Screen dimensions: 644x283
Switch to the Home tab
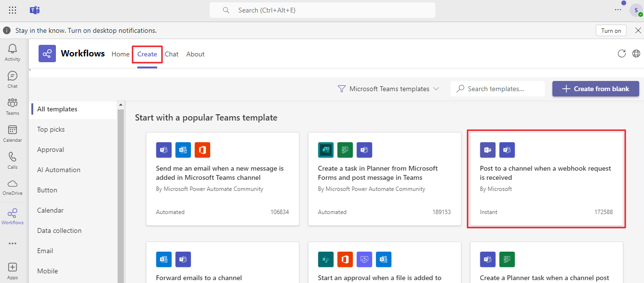[x=121, y=54]
